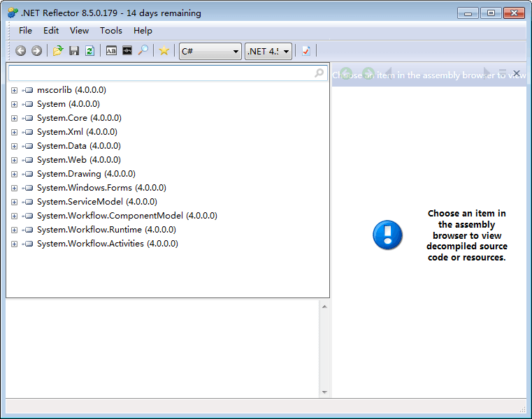Click the Refresh assemblies icon
Viewport: 532px width, 419px height.
pos(89,51)
